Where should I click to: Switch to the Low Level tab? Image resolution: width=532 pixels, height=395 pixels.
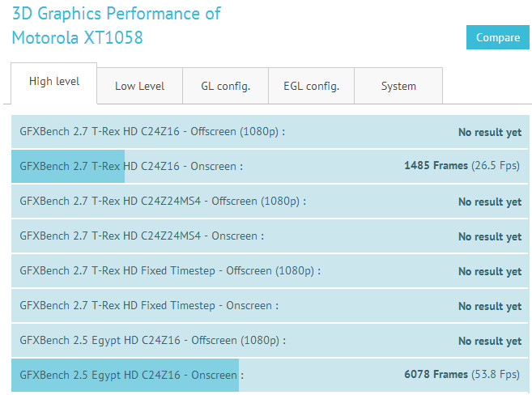click(x=139, y=86)
